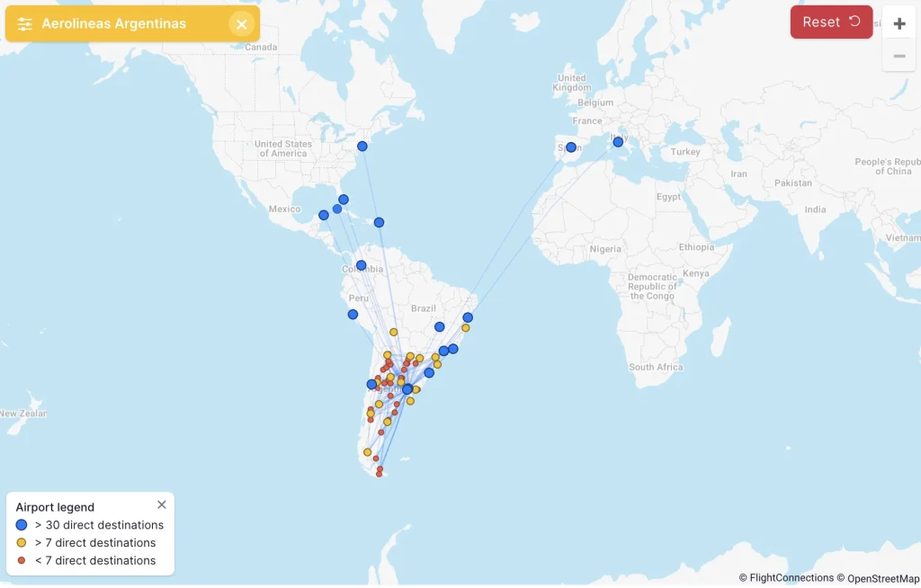Click the South Africa country label

coord(656,367)
